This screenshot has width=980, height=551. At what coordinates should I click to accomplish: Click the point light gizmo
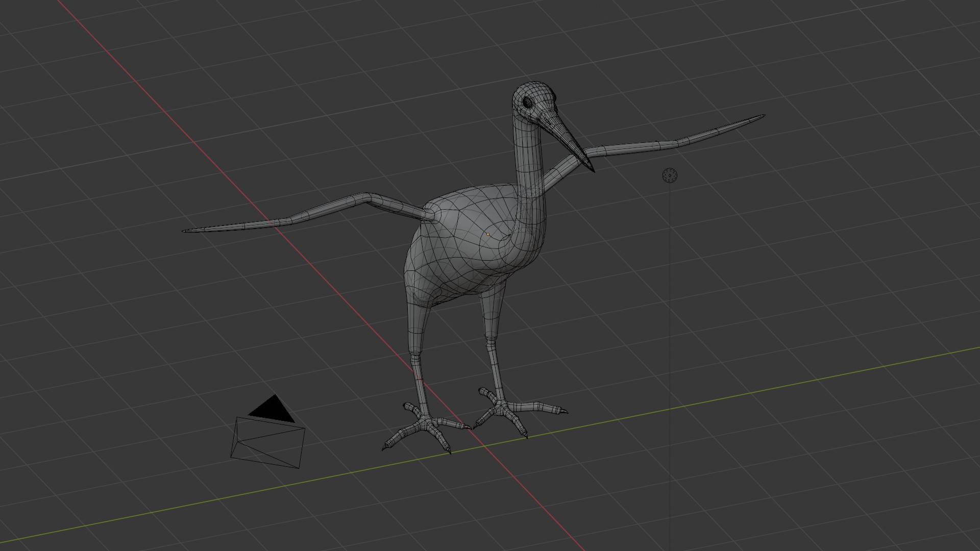coord(670,176)
